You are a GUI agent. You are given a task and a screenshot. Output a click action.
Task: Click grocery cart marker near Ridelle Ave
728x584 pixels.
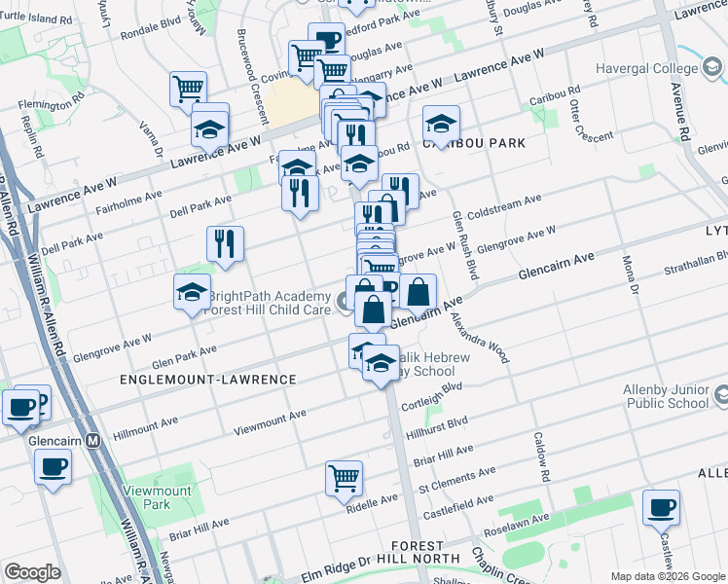point(344,478)
